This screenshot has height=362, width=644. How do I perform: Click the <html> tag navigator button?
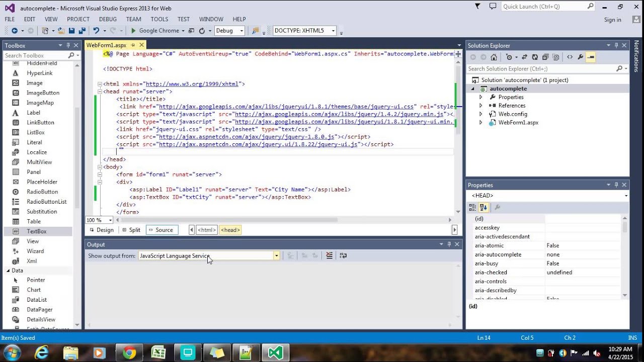(207, 230)
